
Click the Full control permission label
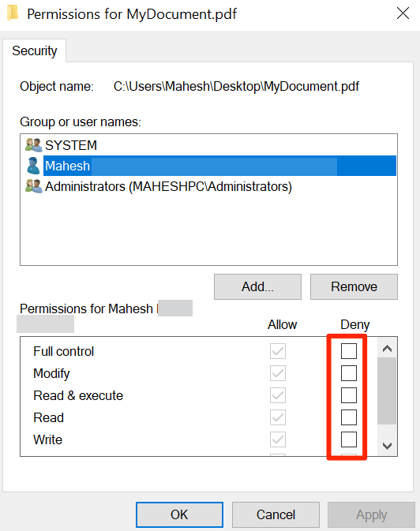pos(63,352)
